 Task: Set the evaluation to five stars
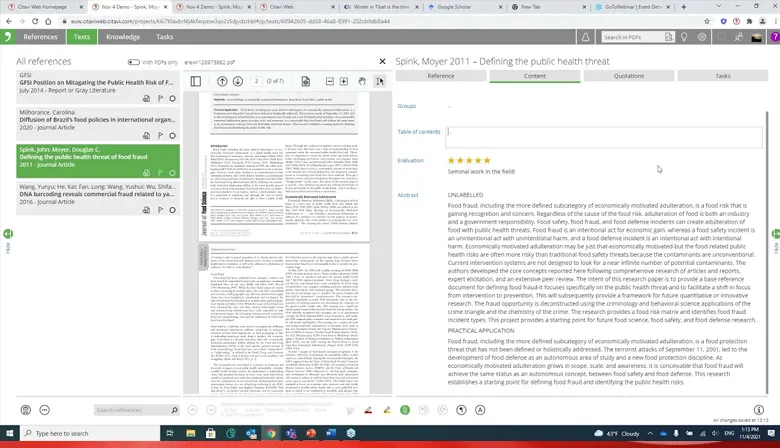487,160
